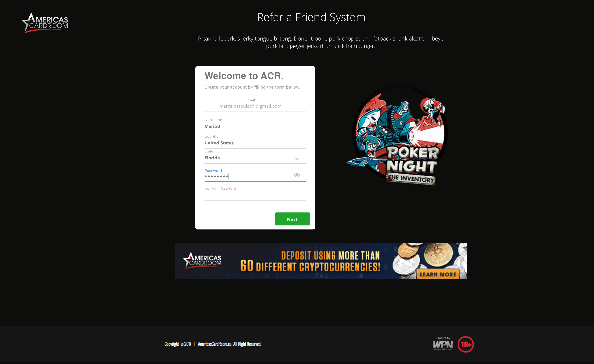Click the Americas Cardroom logo at top left

pos(45,22)
